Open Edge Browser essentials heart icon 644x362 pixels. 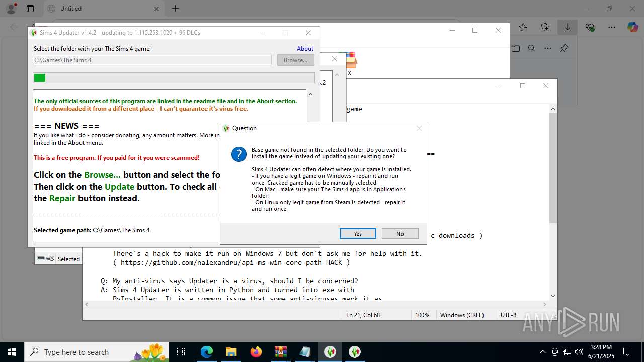click(590, 27)
